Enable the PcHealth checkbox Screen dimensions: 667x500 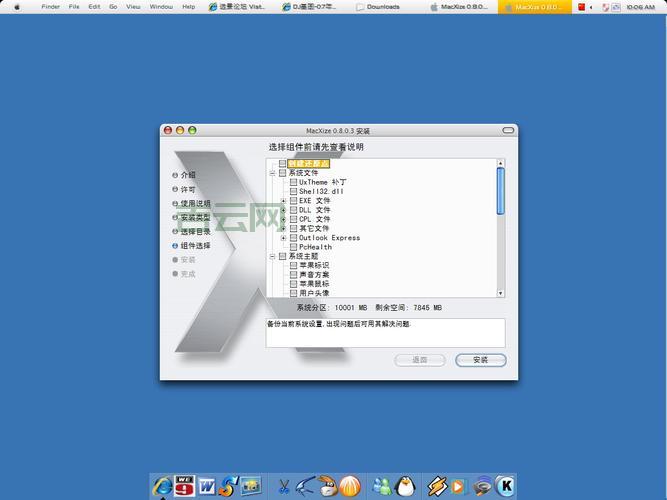pyautogui.click(x=293, y=247)
